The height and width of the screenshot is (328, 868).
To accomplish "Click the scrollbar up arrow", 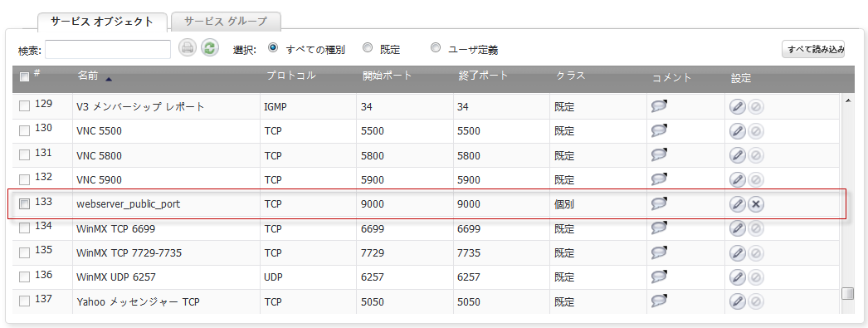I will (x=847, y=100).
